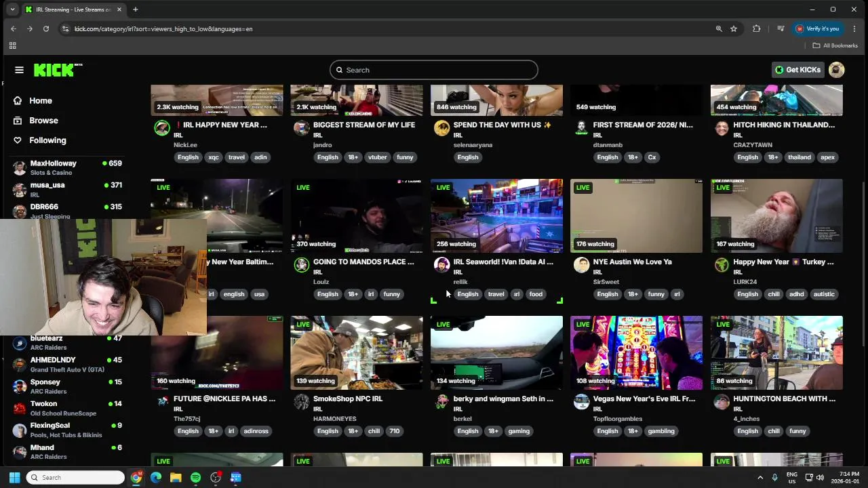The image size is (868, 488).
Task: Open All Bookmarks folder
Action: (x=835, y=45)
